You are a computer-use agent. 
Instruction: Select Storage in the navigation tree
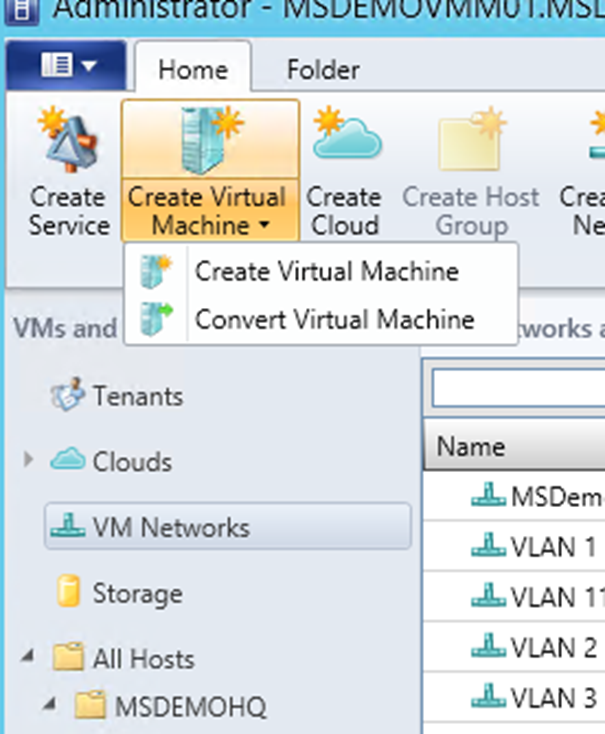point(137,594)
